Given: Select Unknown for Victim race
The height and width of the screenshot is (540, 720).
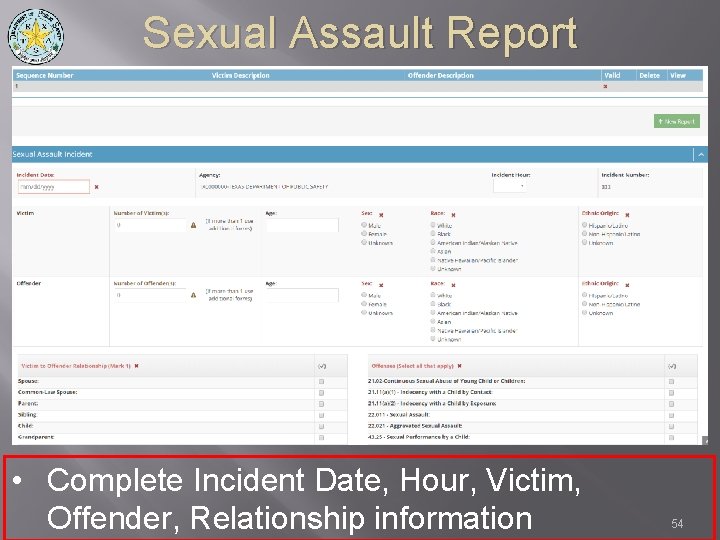Looking at the screenshot, I should point(433,269).
